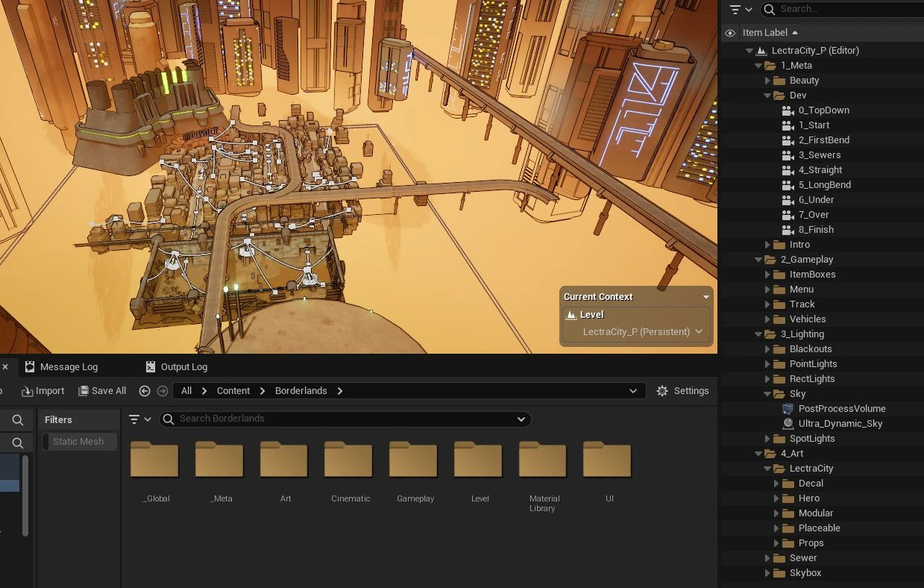Click the 5_LongBend camera actor icon
The image size is (924, 588).
pyautogui.click(x=788, y=185)
